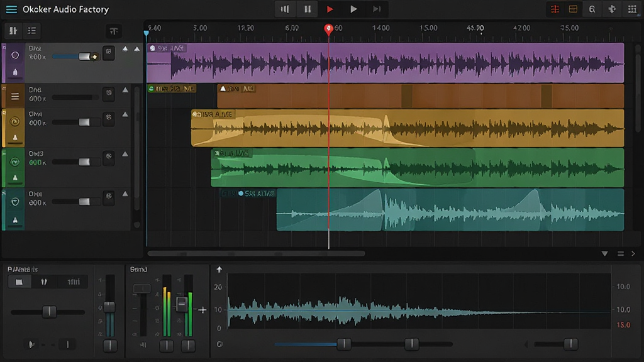Collapse the orange track with its triangle
The width and height of the screenshot is (644, 362).
click(x=125, y=90)
